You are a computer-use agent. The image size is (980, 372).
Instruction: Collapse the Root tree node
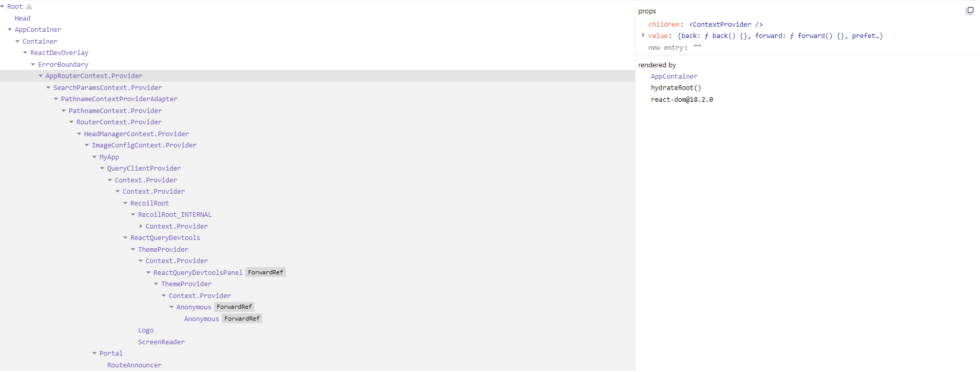pos(3,6)
